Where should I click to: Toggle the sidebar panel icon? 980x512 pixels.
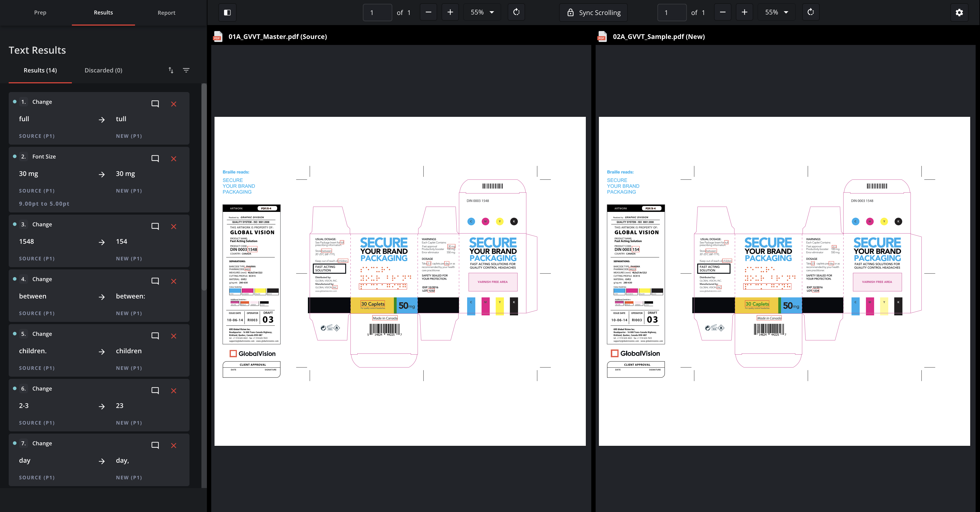[x=227, y=13]
